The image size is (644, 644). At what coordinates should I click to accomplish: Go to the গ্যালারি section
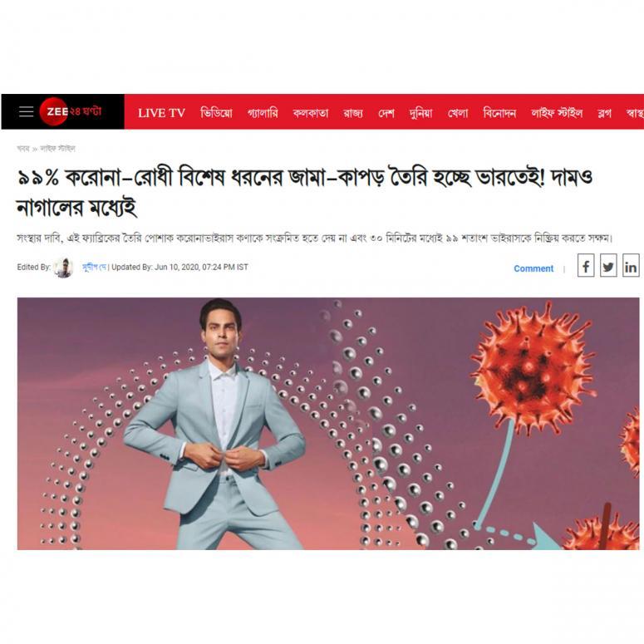(x=263, y=112)
